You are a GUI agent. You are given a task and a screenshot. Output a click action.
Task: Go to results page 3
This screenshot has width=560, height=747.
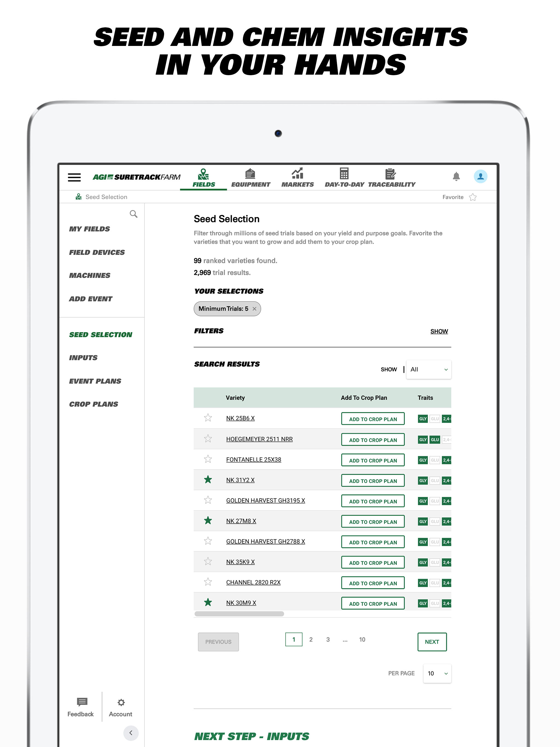[x=328, y=640]
